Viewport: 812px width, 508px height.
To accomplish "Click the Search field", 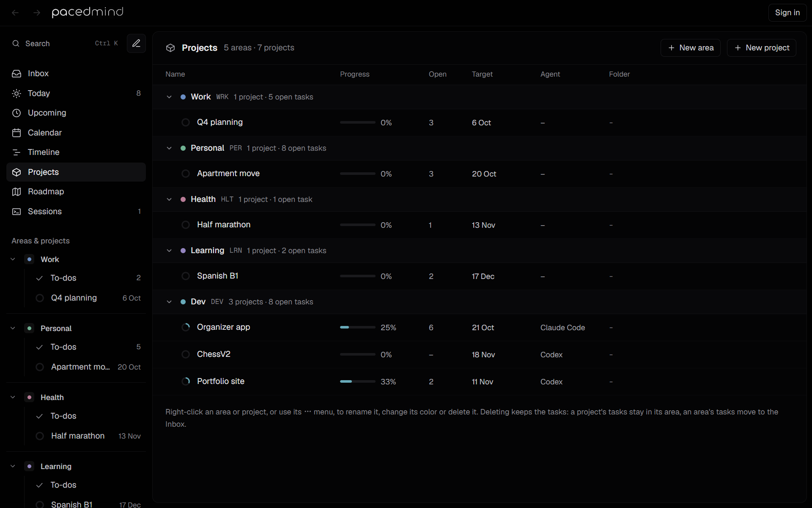I will (66, 44).
